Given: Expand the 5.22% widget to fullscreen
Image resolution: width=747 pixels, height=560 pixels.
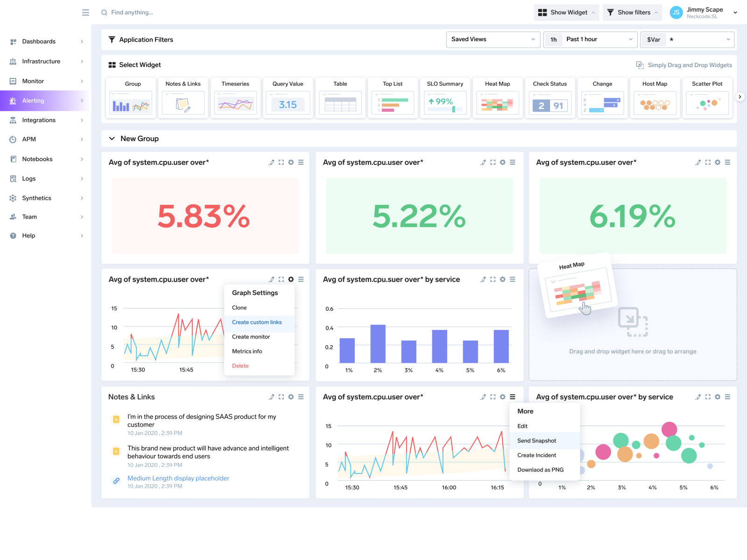Looking at the screenshot, I should (493, 162).
